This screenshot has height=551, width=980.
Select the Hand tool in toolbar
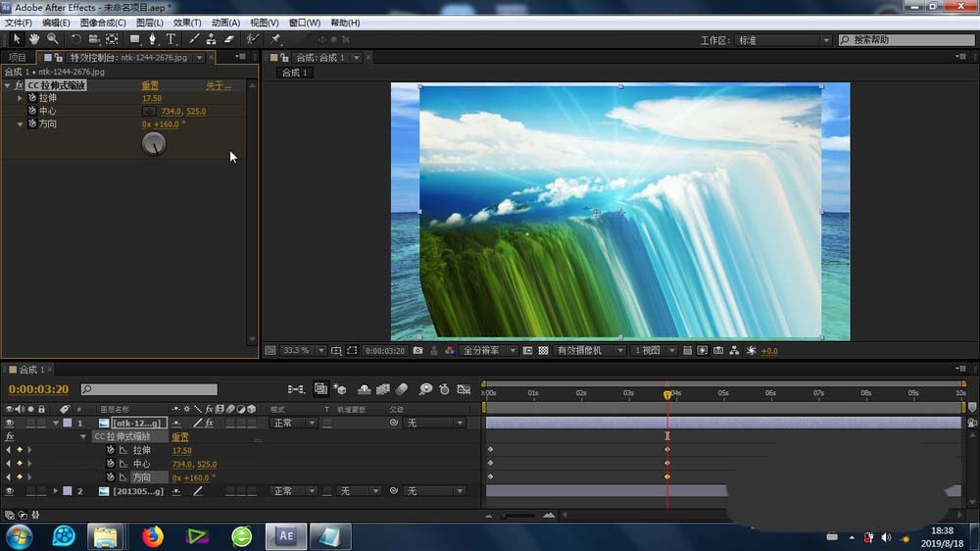34,39
